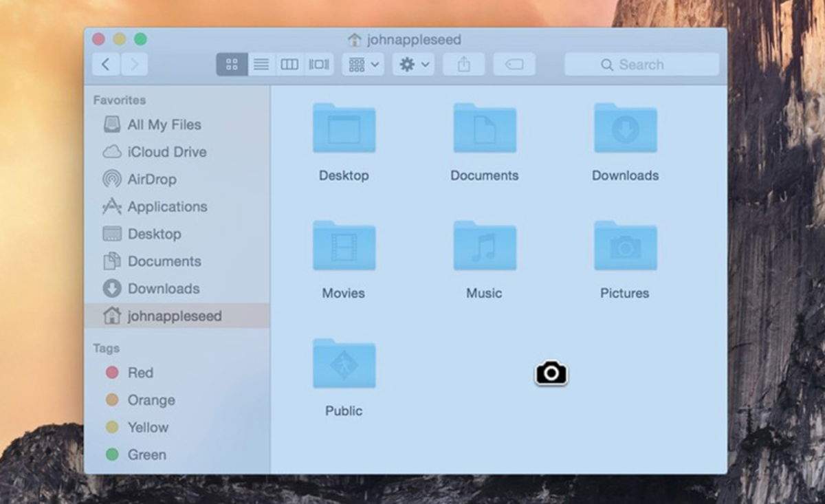Switch to list view
The width and height of the screenshot is (825, 504).
261,64
